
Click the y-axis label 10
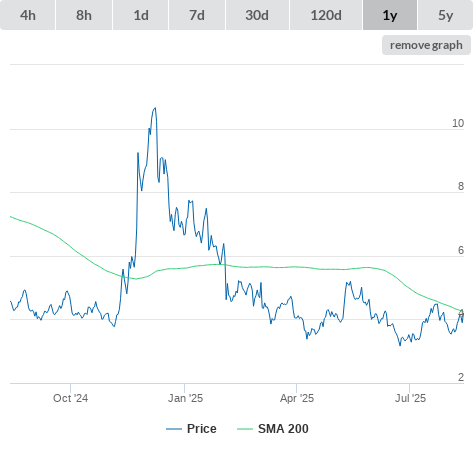click(x=458, y=123)
